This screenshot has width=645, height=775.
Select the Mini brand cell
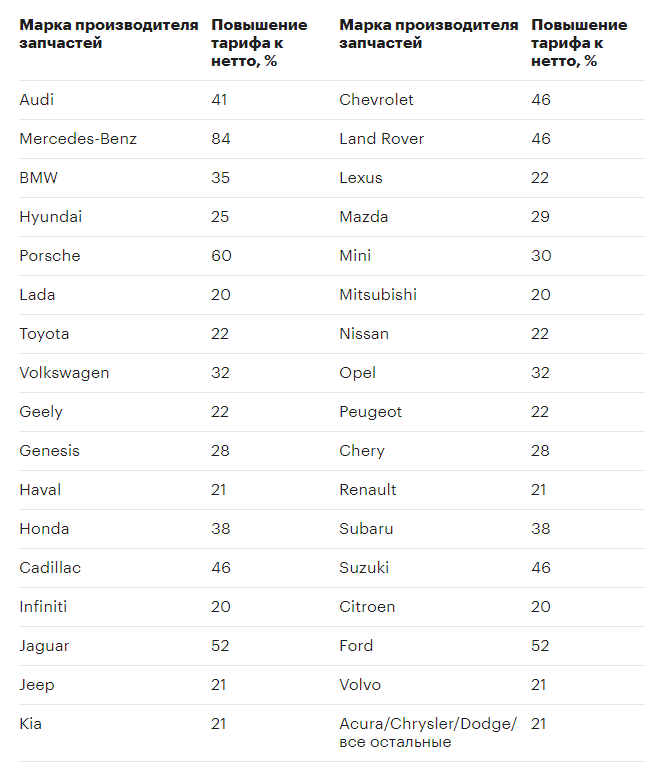pyautogui.click(x=355, y=256)
